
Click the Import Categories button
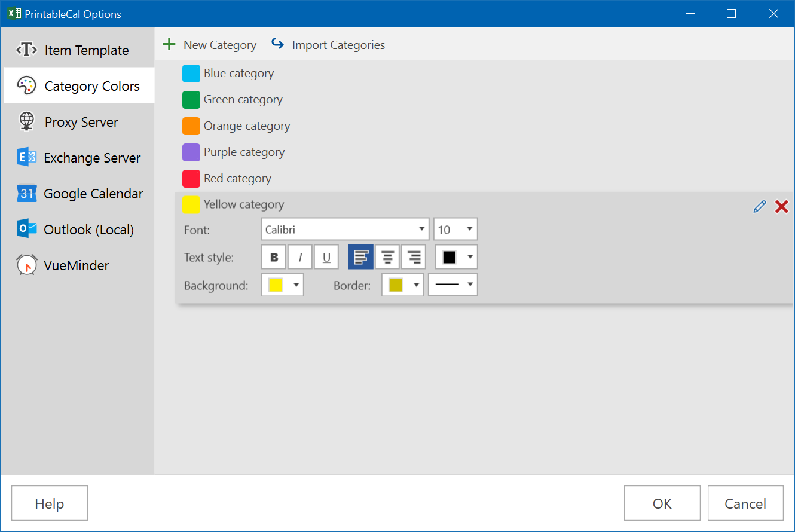328,45
